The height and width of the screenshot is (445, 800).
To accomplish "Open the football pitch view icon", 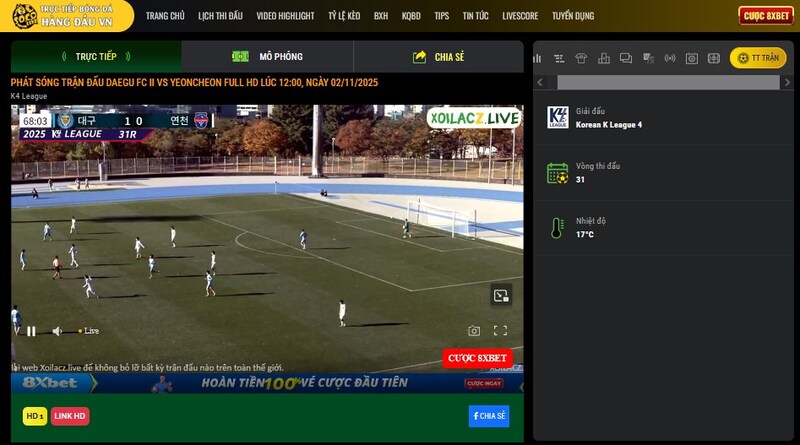I will click(x=715, y=59).
